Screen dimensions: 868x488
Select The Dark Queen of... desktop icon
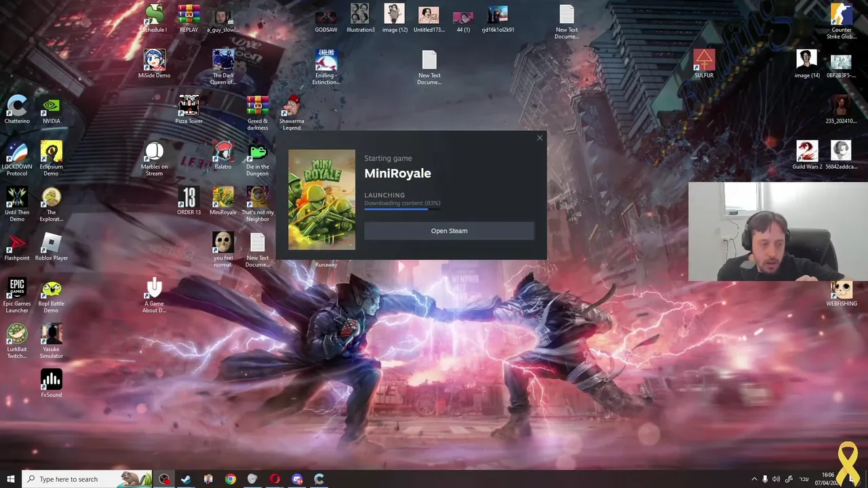point(223,67)
